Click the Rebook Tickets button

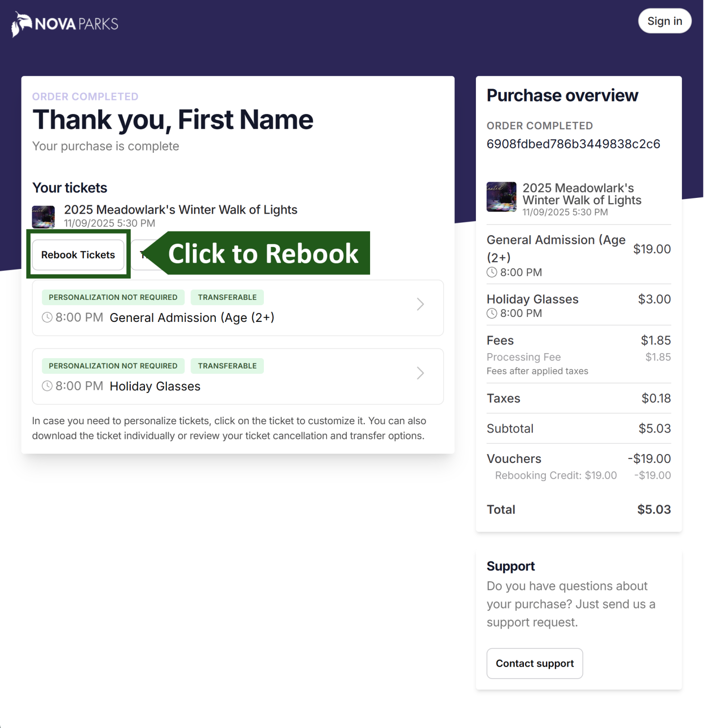click(78, 254)
